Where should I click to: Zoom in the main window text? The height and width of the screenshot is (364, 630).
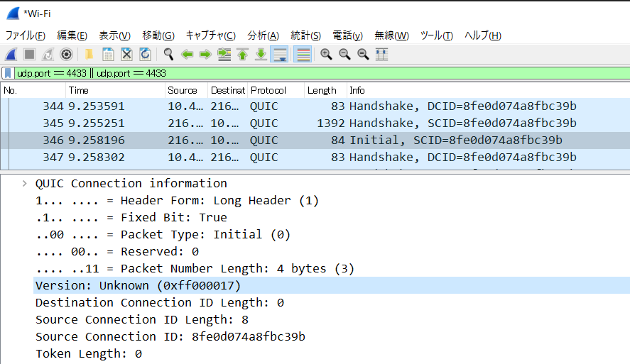[x=326, y=54]
